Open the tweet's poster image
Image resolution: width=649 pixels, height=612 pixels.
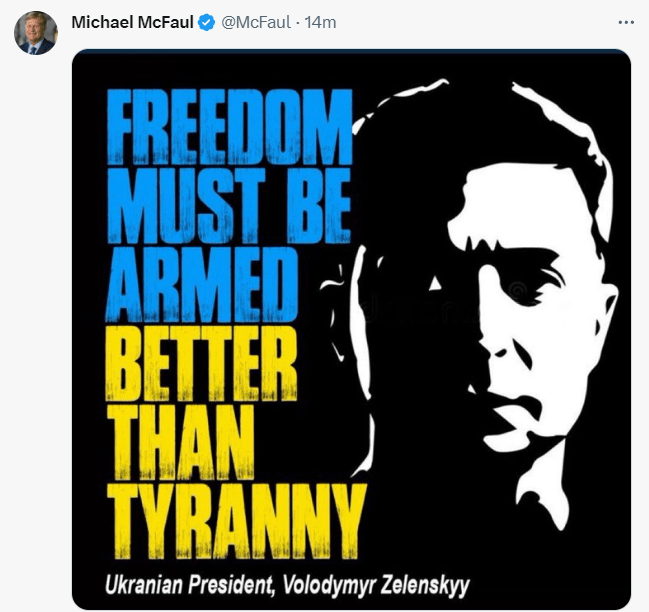351,329
